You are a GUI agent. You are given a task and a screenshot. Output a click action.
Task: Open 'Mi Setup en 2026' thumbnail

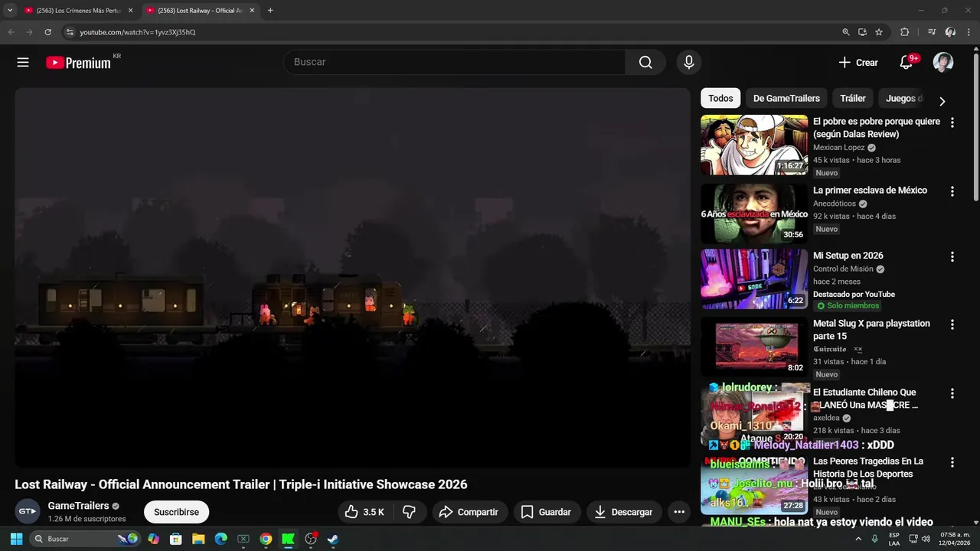(754, 279)
